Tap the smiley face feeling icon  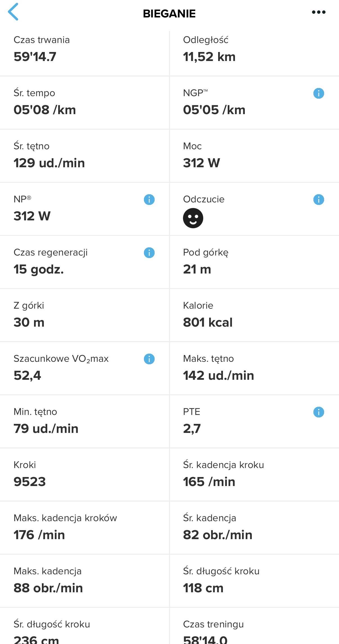[193, 218]
